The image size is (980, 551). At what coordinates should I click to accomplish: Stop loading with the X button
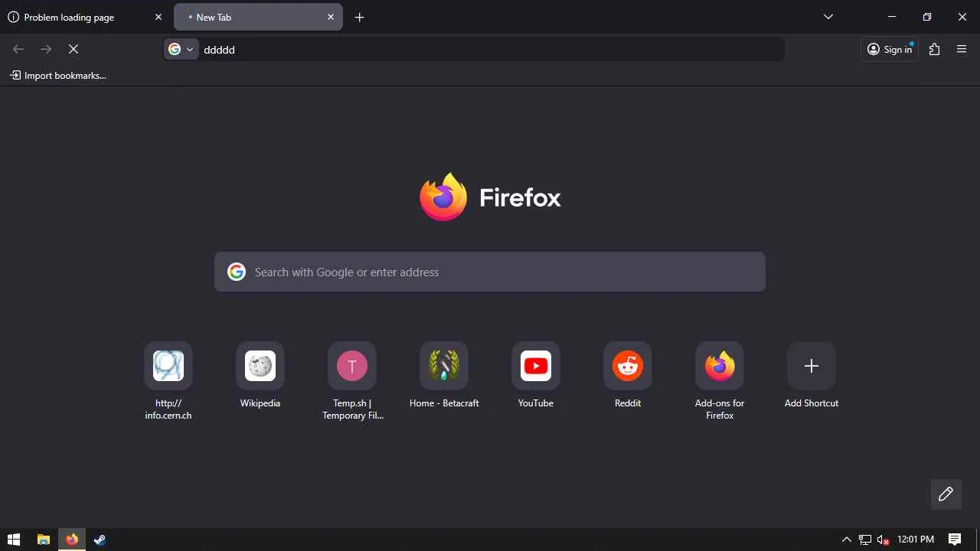pyautogui.click(x=73, y=49)
